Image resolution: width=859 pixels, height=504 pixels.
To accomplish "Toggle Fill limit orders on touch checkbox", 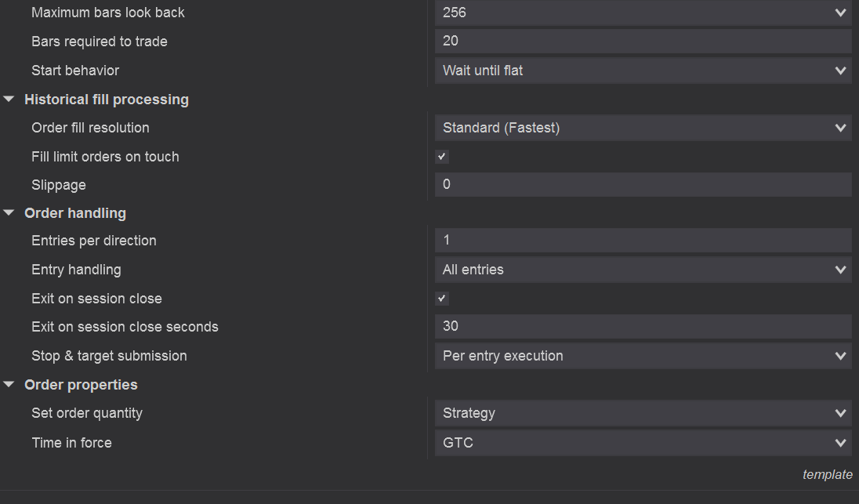I will coord(442,157).
